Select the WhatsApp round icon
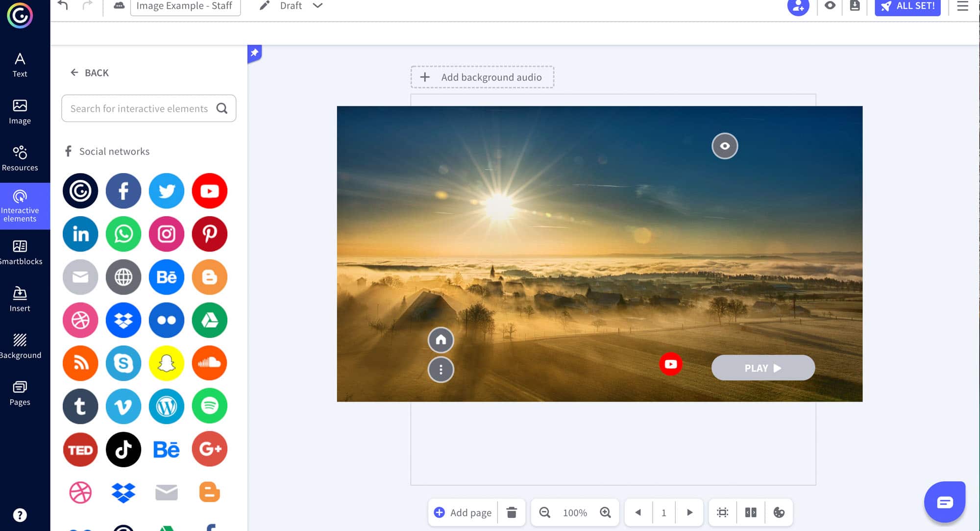This screenshot has width=980, height=531. 123,234
